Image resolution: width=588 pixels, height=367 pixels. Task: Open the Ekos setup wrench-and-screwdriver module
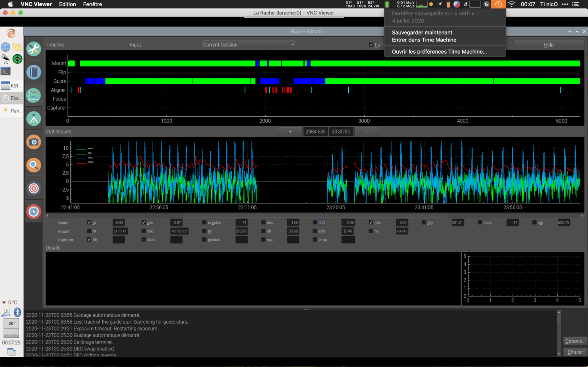[34, 49]
